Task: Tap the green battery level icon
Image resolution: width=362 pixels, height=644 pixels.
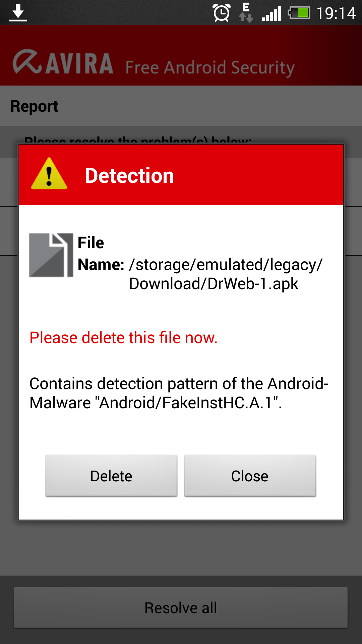Action: [x=299, y=13]
